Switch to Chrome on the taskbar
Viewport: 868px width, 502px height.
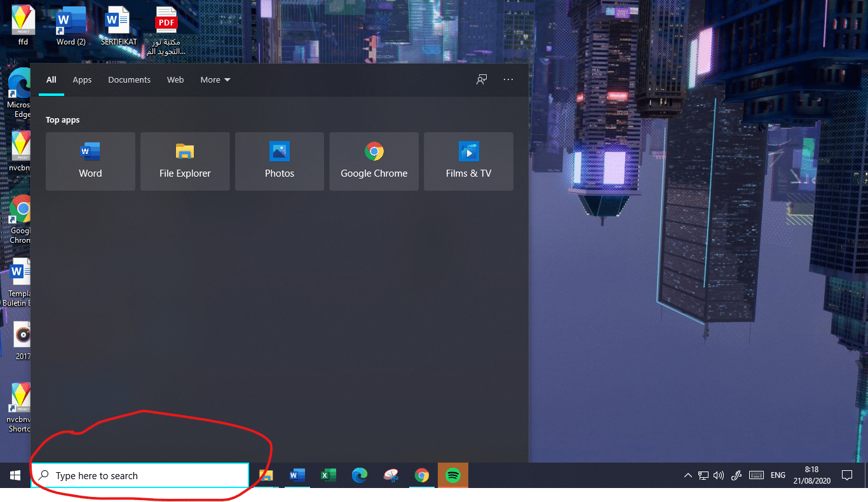pos(421,475)
